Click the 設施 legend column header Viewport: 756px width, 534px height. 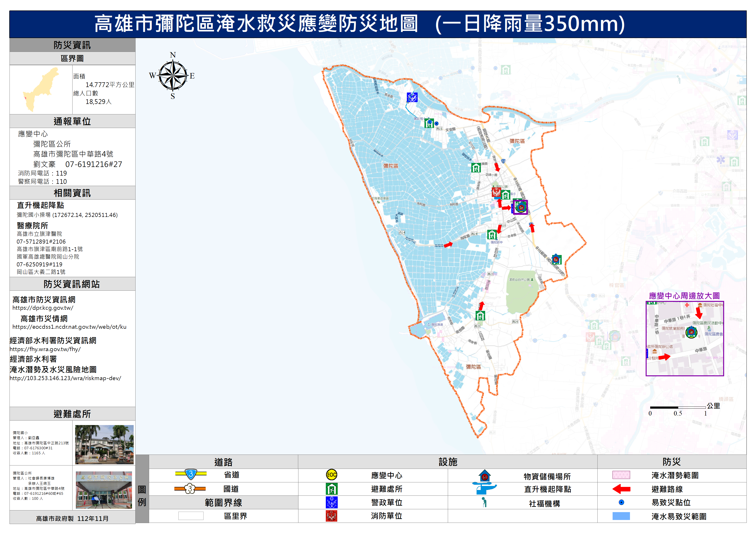point(448,462)
